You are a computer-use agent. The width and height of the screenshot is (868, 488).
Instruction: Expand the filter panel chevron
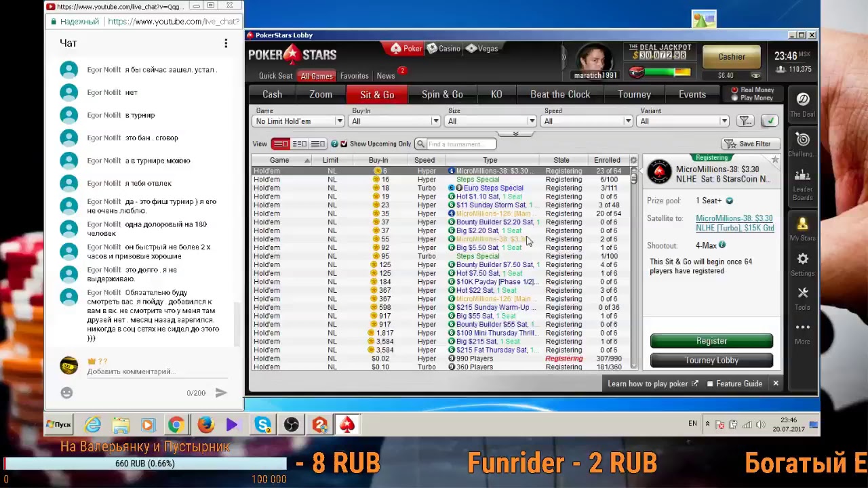coord(515,134)
